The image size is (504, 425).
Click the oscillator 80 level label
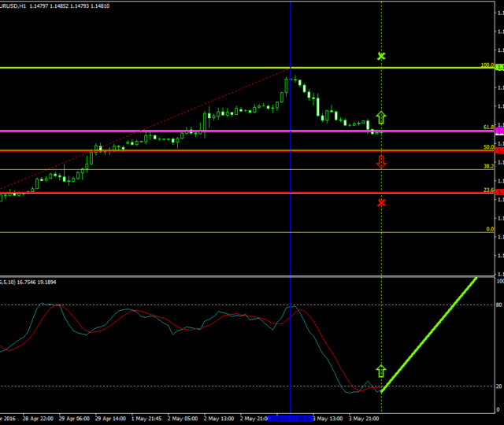[x=499, y=305]
